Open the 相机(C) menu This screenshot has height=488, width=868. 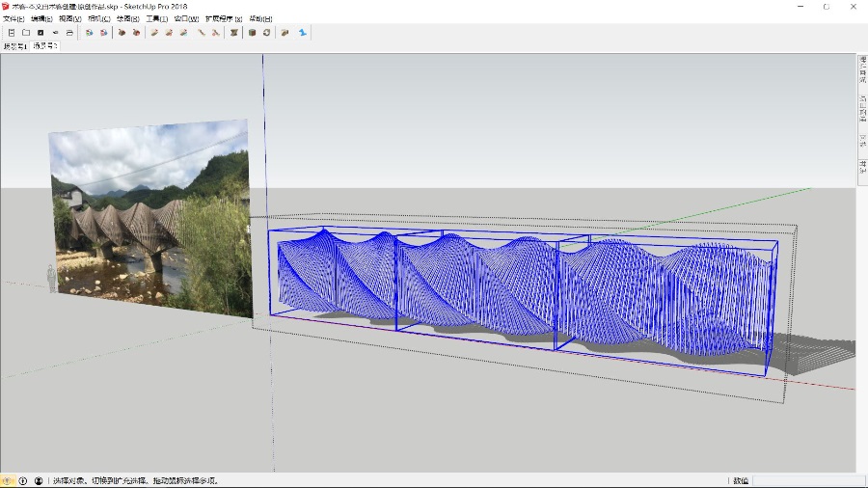point(98,18)
